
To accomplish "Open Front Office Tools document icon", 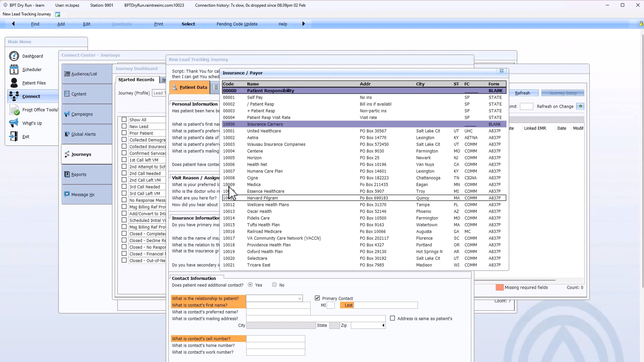I will pyautogui.click(x=14, y=110).
